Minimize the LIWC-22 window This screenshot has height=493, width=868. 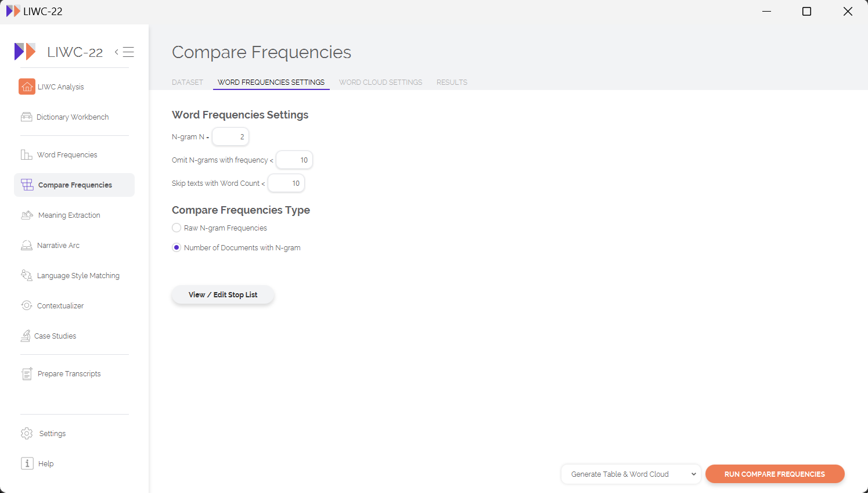766,11
